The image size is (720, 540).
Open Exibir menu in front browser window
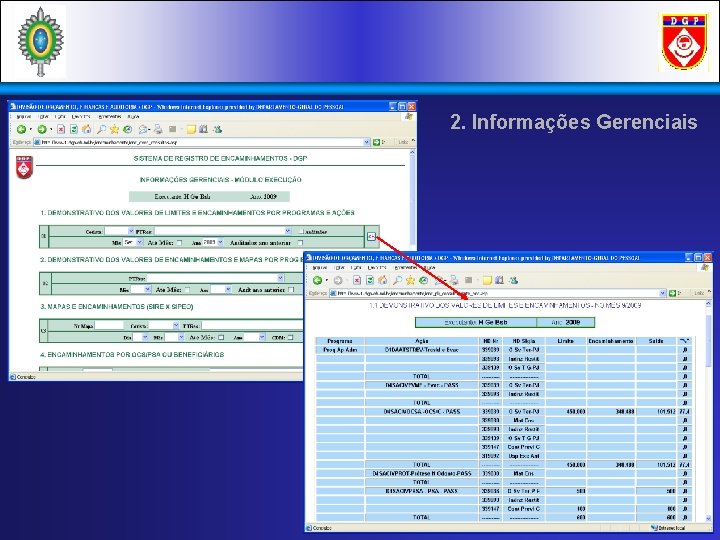point(356,268)
